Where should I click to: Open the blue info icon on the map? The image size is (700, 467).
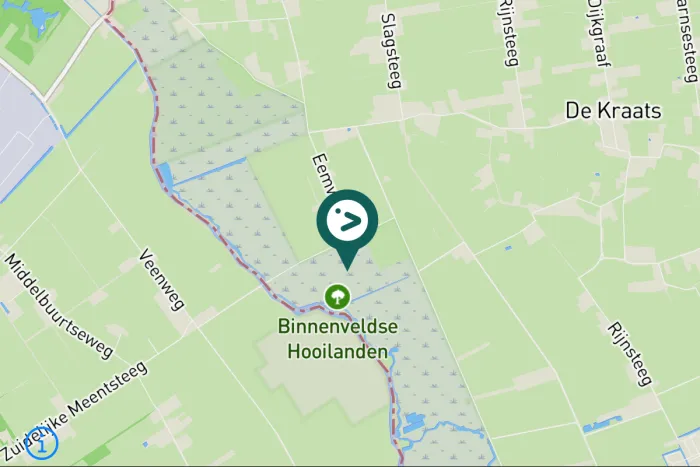click(x=42, y=444)
